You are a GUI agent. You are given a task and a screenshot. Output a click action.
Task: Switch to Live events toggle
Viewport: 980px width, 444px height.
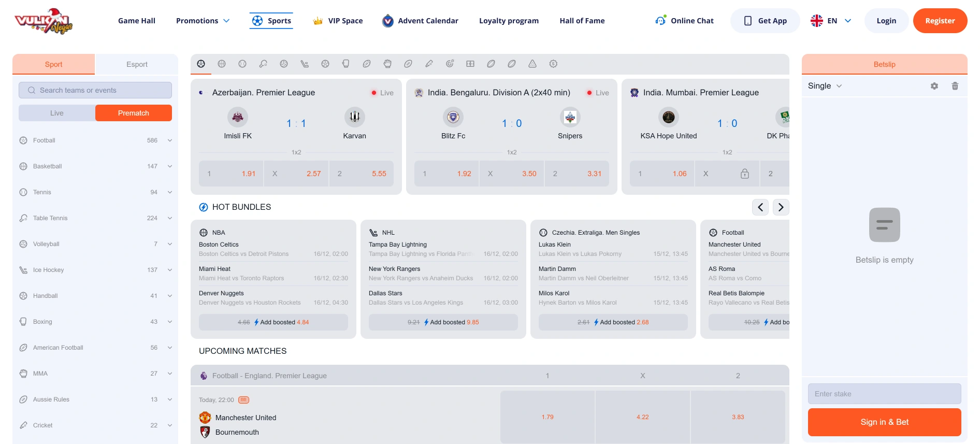point(57,113)
